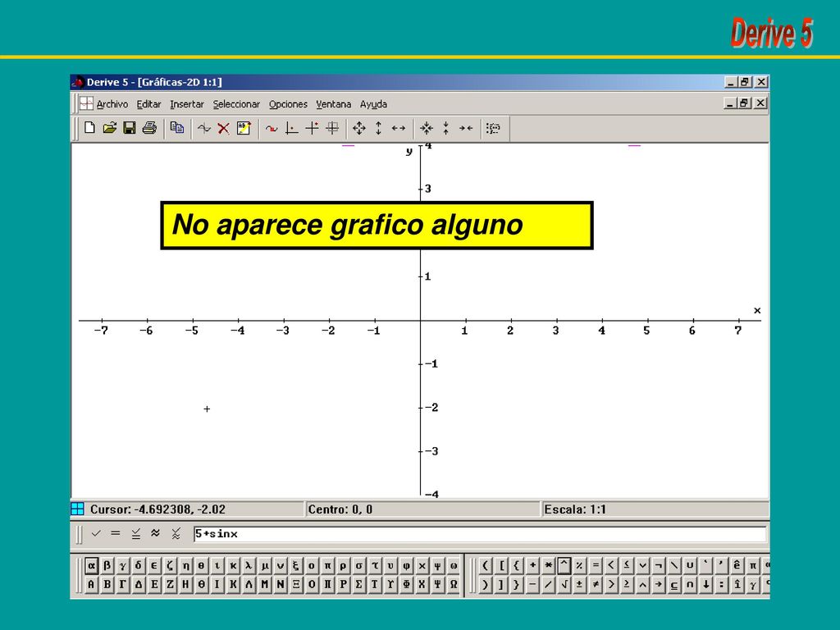The width and height of the screenshot is (840, 630).
Task: Copy plot window with the copy icon
Action: click(x=177, y=128)
